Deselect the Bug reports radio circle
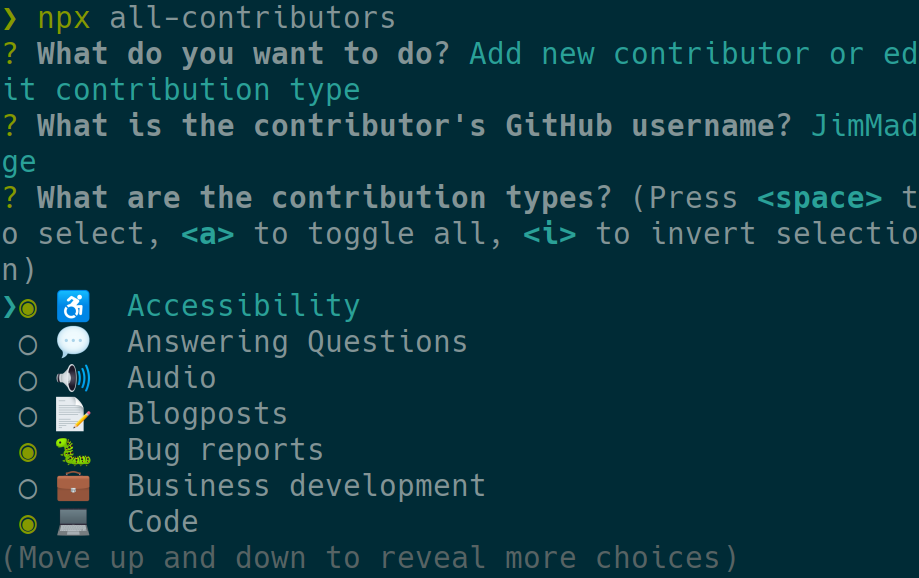This screenshot has width=919, height=578. (x=28, y=451)
